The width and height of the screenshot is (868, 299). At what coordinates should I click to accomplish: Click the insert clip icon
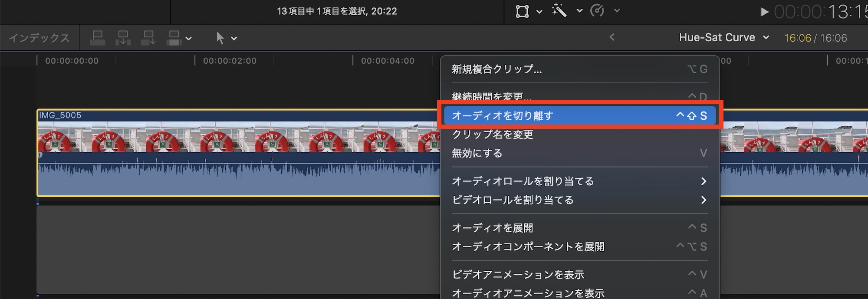point(123,38)
